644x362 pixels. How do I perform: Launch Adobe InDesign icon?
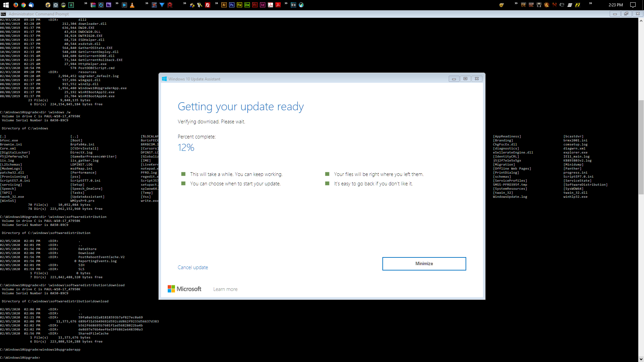point(263,5)
